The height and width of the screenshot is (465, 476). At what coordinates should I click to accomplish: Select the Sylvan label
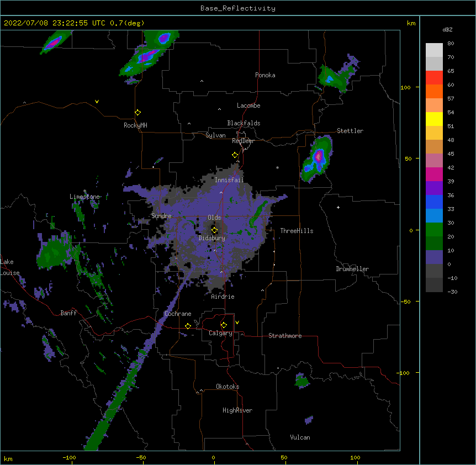215,135
